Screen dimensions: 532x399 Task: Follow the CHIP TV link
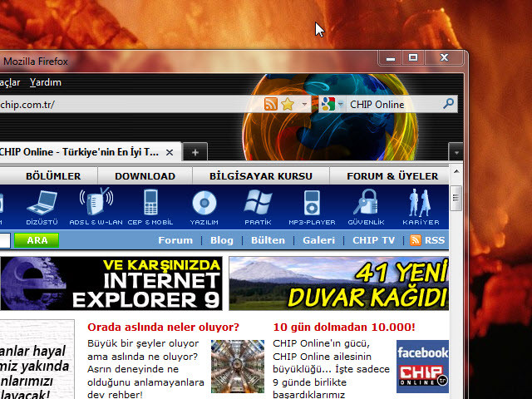tap(373, 240)
